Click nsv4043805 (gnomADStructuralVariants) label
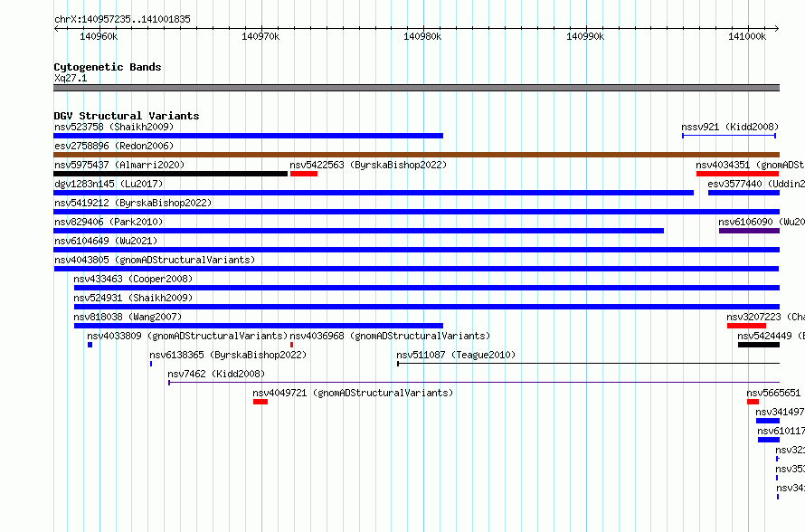The image size is (805, 532). (155, 260)
